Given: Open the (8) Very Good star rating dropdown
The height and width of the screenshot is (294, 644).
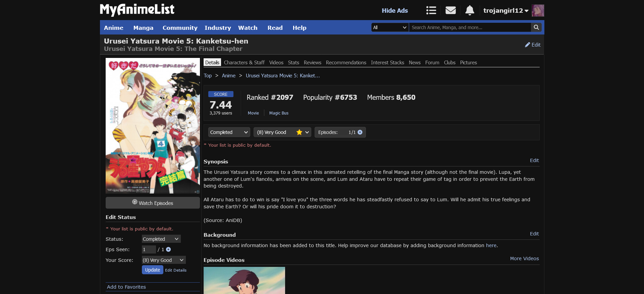Looking at the screenshot, I should 282,132.
